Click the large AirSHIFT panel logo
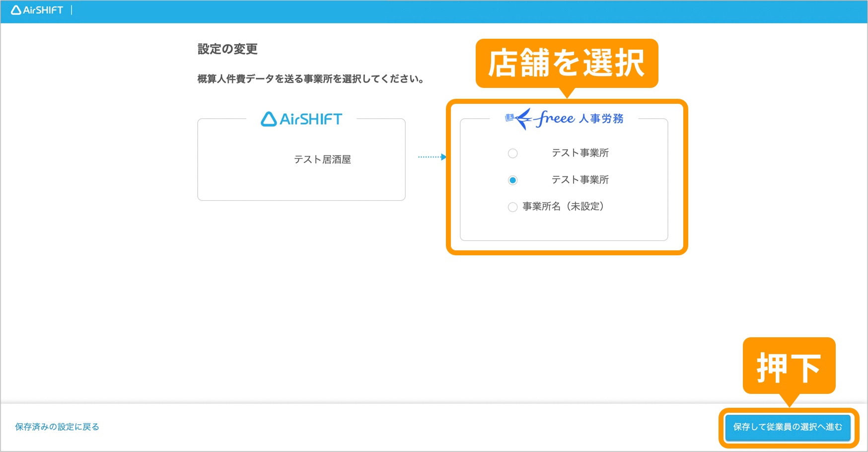The image size is (868, 452). pos(301,119)
